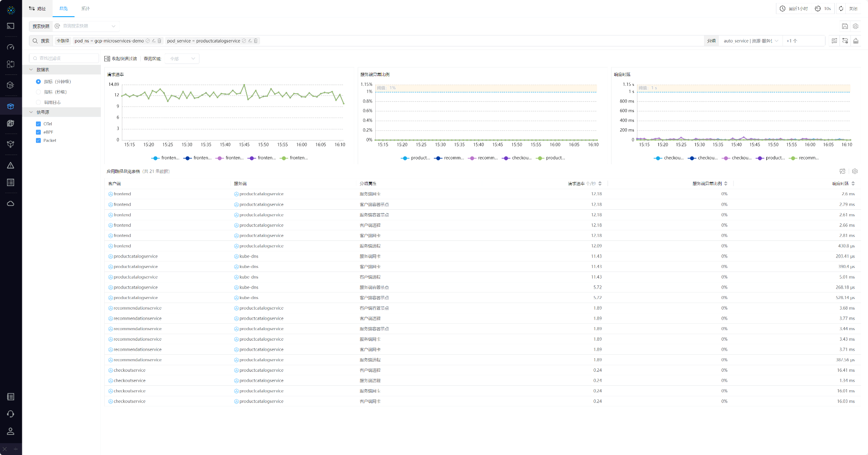Open the 查询区域 dropdown
The width and height of the screenshot is (868, 455).
point(182,59)
